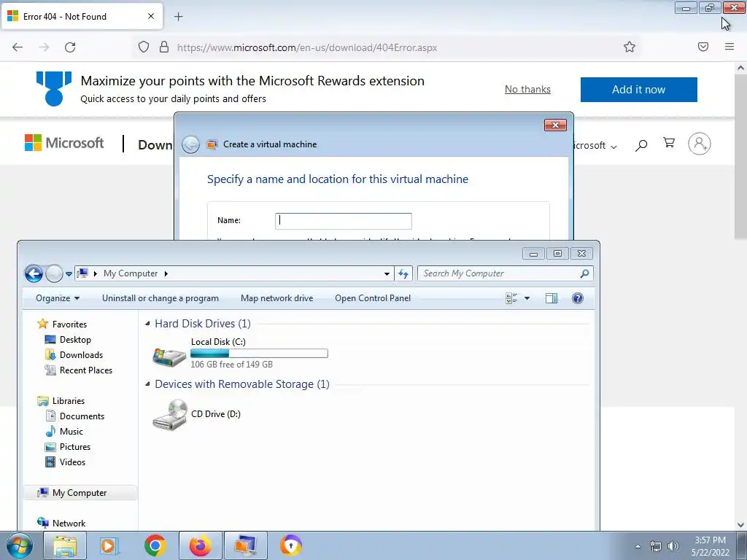Open Windows Media Player from taskbar
This screenshot has width=747, height=560.
109,545
